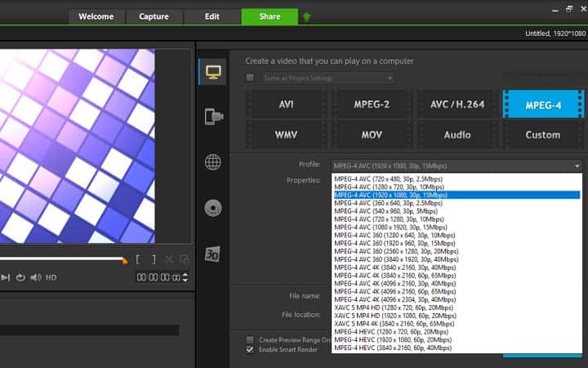The width and height of the screenshot is (588, 368).
Task: Select MPEG-4 AVC 4K (3840 x 2160, 60p)
Action: click(457, 276)
